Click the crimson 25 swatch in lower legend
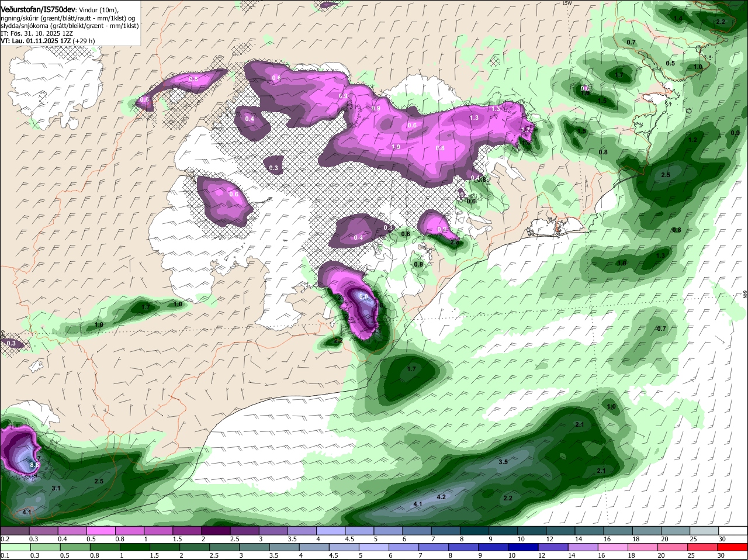 702,547
